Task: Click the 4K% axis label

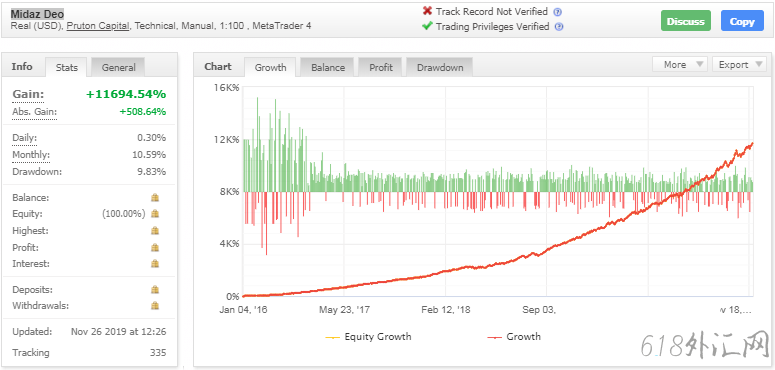Action: point(229,244)
